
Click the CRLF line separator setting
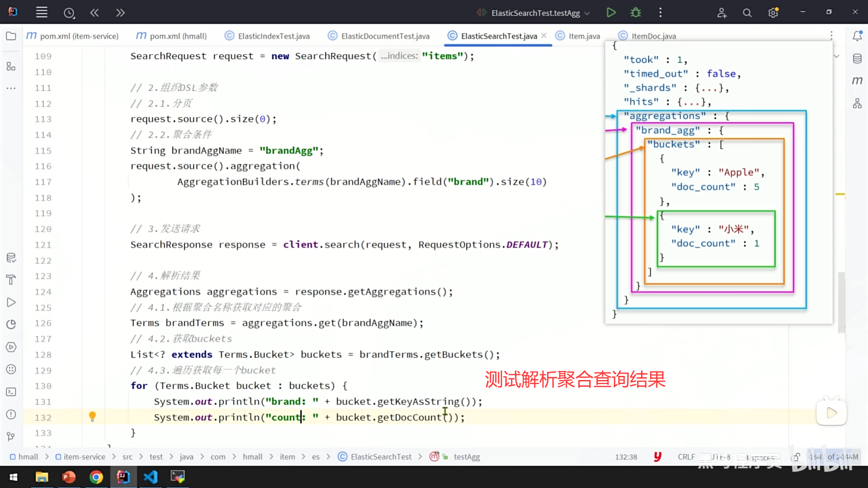point(686,457)
